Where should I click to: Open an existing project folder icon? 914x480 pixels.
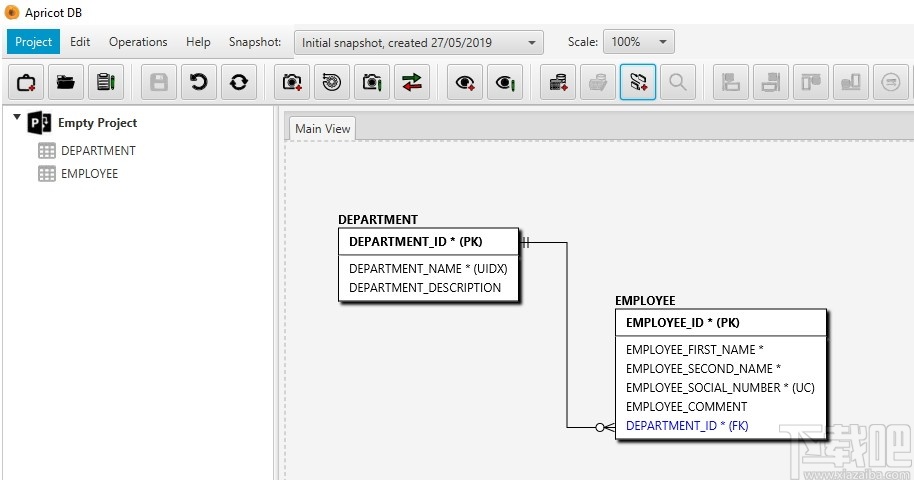[x=66, y=82]
